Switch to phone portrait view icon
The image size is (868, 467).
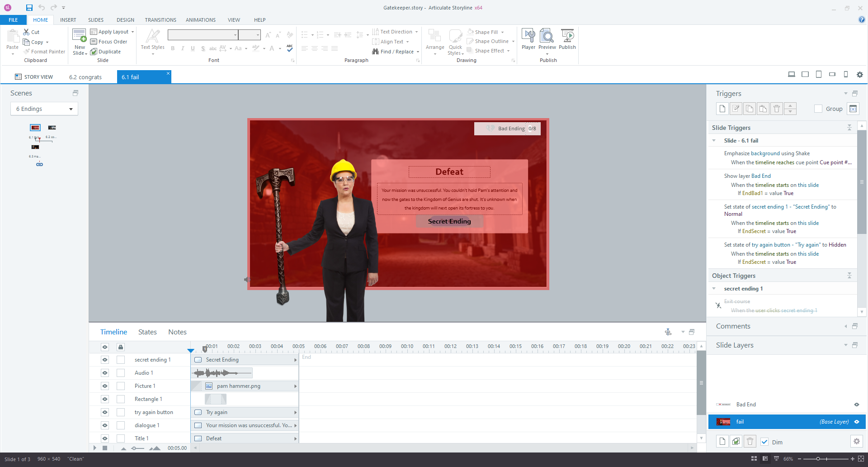point(846,74)
